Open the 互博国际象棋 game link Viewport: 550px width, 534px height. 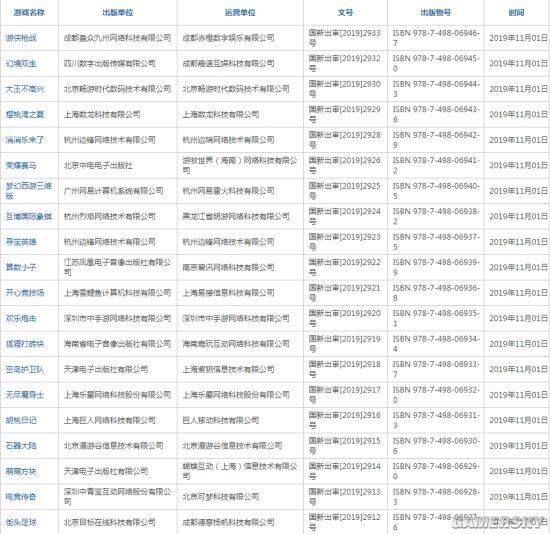(x=29, y=216)
